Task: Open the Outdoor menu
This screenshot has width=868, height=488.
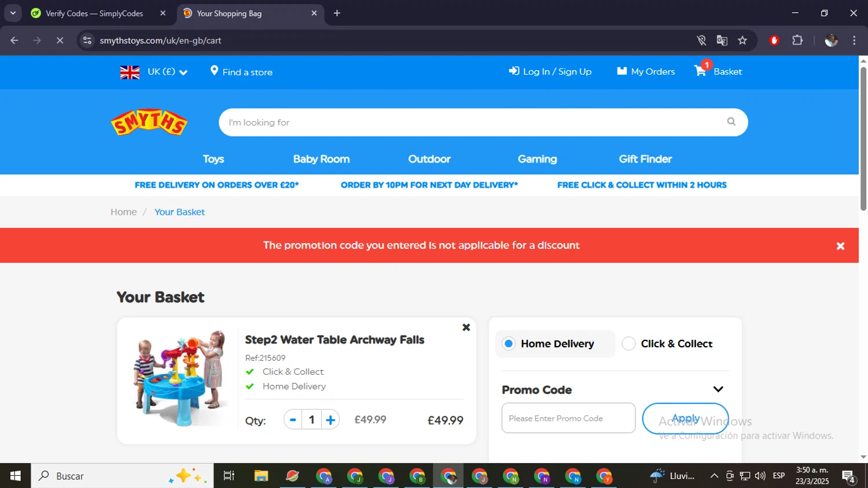Action: pyautogui.click(x=429, y=159)
